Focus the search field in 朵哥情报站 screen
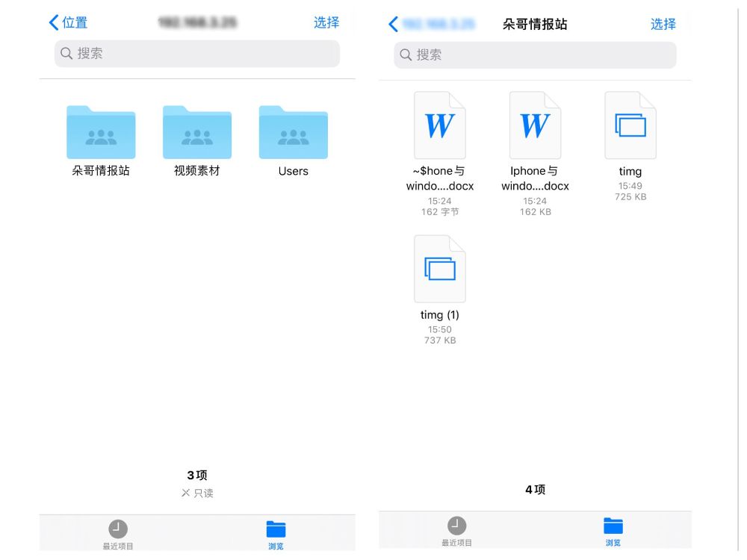The width and height of the screenshot is (747, 560). point(535,55)
